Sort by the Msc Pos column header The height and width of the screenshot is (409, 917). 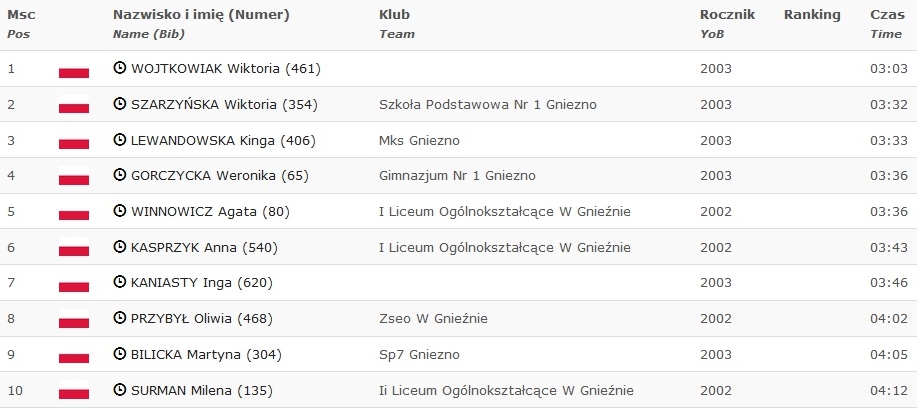coord(21,24)
